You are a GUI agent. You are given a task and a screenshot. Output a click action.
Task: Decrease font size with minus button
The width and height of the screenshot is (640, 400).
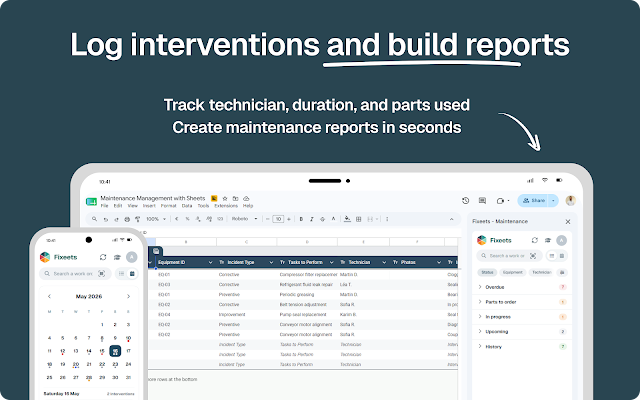pos(267,219)
